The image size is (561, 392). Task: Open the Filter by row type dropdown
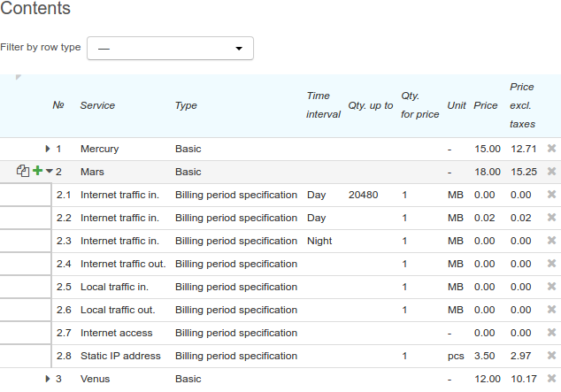[x=170, y=49]
